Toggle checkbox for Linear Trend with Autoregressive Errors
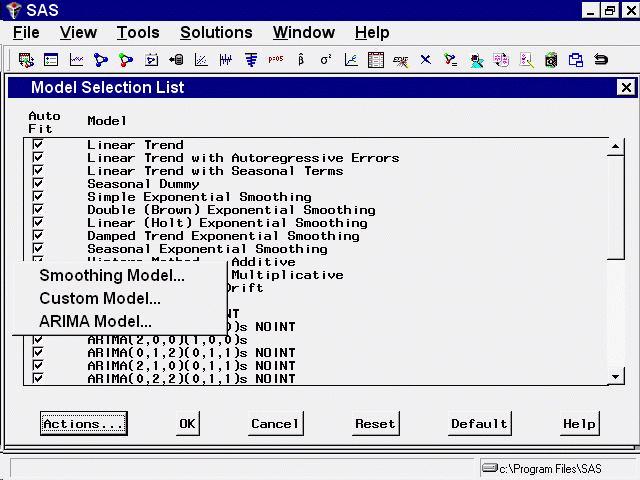640x480 pixels. [38, 158]
